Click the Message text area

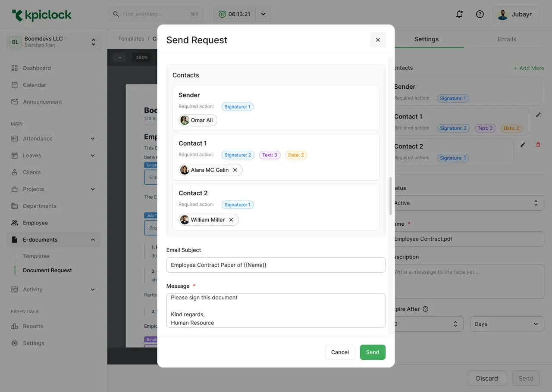[x=276, y=311]
